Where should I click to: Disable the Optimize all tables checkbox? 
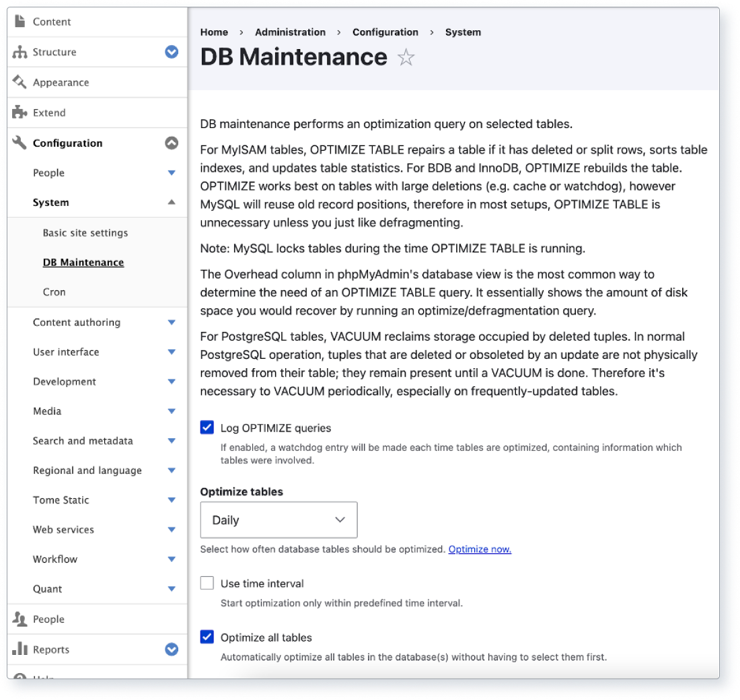pyautogui.click(x=207, y=637)
